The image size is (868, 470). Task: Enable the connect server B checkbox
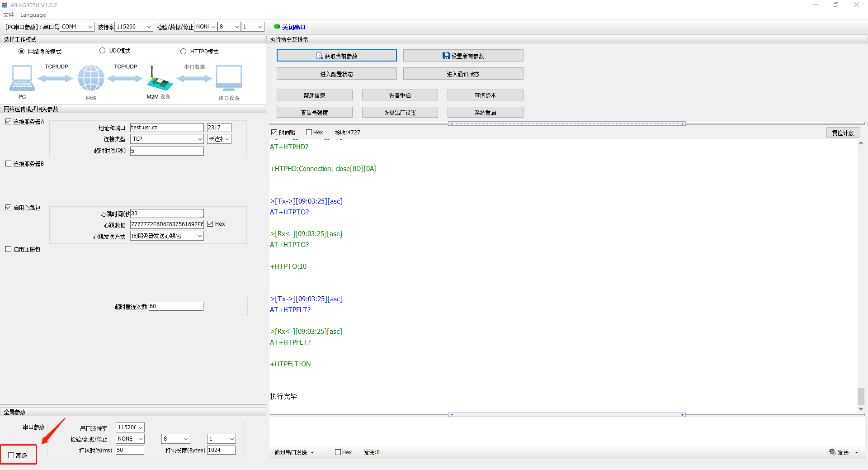(x=9, y=164)
